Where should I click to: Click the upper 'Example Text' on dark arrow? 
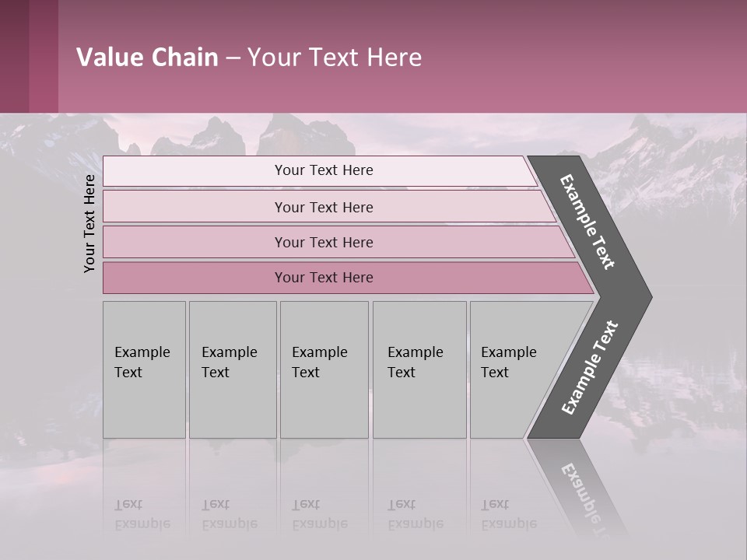click(x=587, y=222)
